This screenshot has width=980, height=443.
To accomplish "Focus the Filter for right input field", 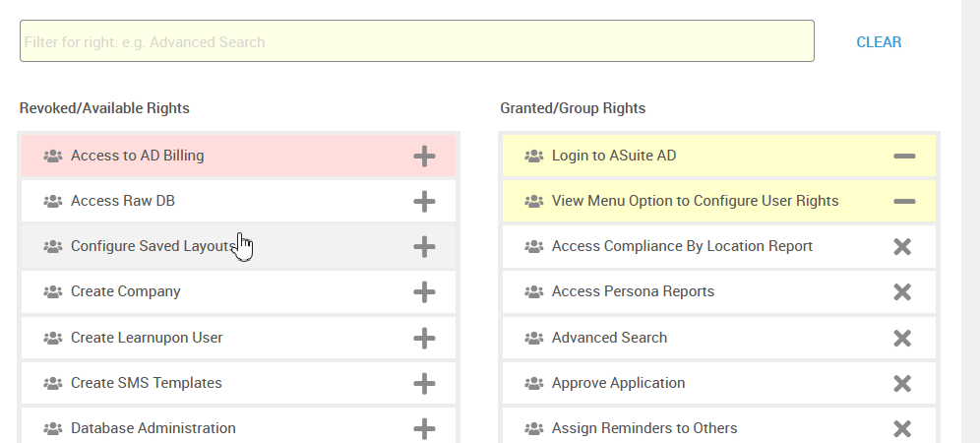I will [x=417, y=40].
